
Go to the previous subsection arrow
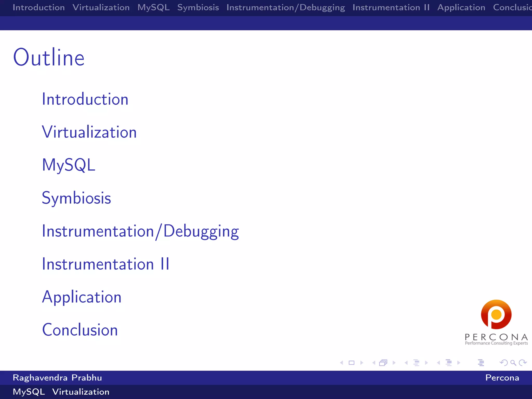[x=406, y=363]
